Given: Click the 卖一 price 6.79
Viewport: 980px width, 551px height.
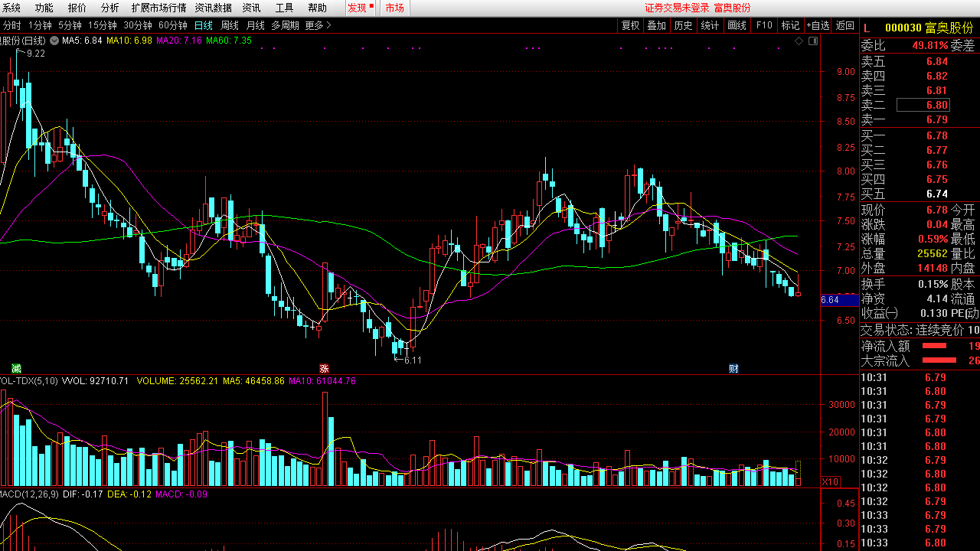Looking at the screenshot, I should point(936,119).
